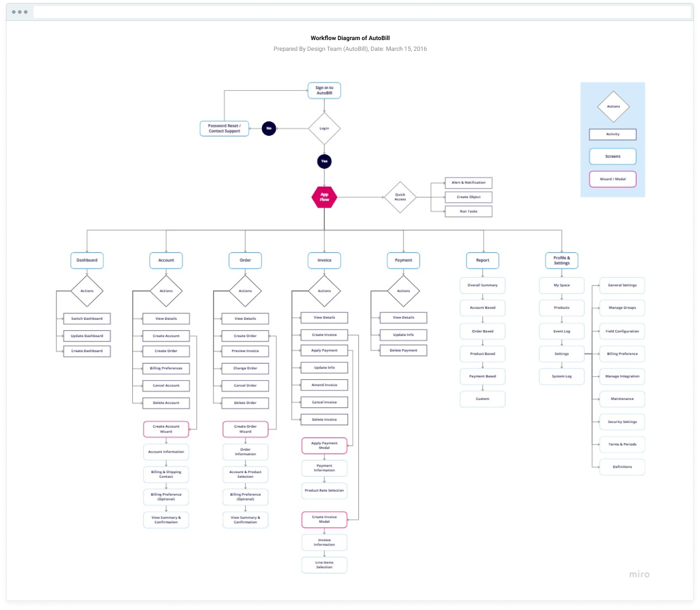Image resolution: width=700 pixels, height=610 pixels.
Task: Select the 'Create Account' activity box
Action: click(166, 335)
